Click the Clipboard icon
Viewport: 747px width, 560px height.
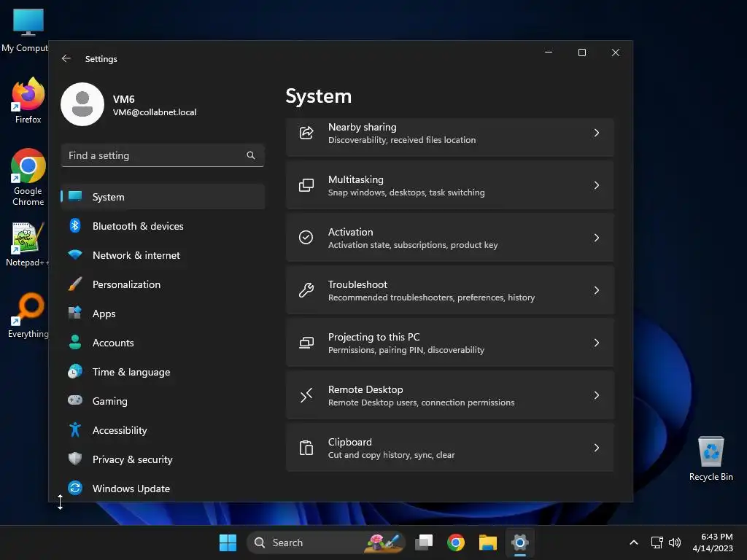306,448
